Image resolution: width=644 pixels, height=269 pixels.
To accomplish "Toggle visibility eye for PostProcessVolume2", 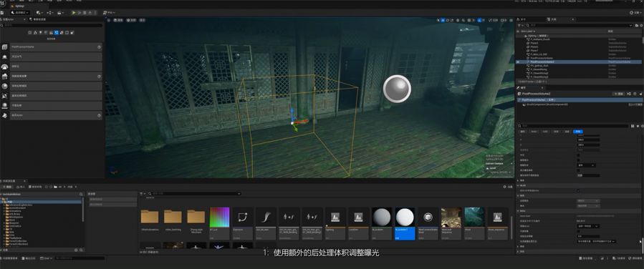I will pyautogui.click(x=517, y=62).
